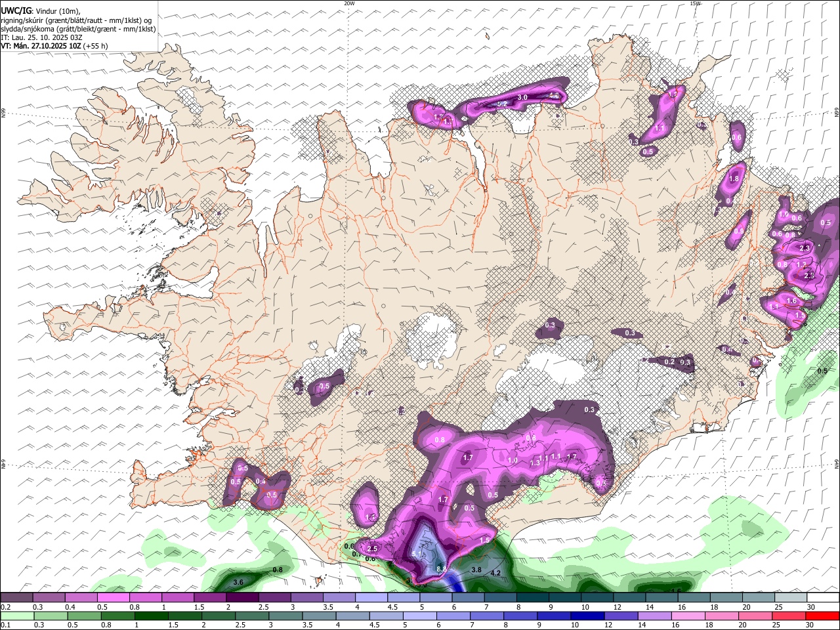Click the rigning/skúrir legend description line
The width and height of the screenshot is (840, 630).
click(x=75, y=20)
